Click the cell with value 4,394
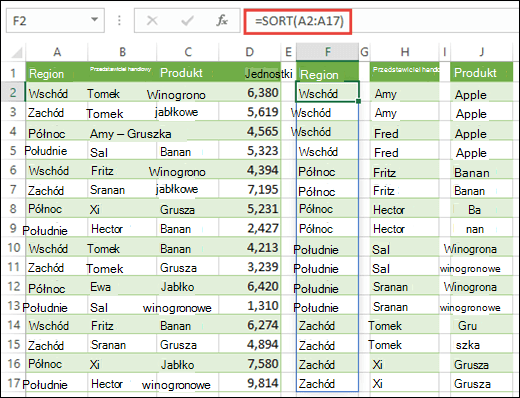The width and height of the screenshot is (520, 398). coord(250,170)
